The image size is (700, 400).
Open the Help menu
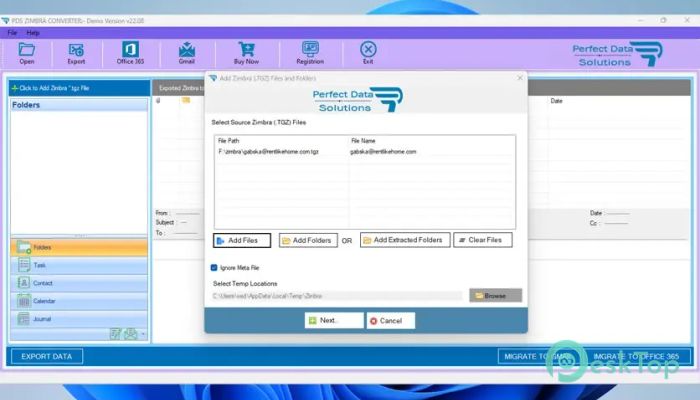point(33,33)
